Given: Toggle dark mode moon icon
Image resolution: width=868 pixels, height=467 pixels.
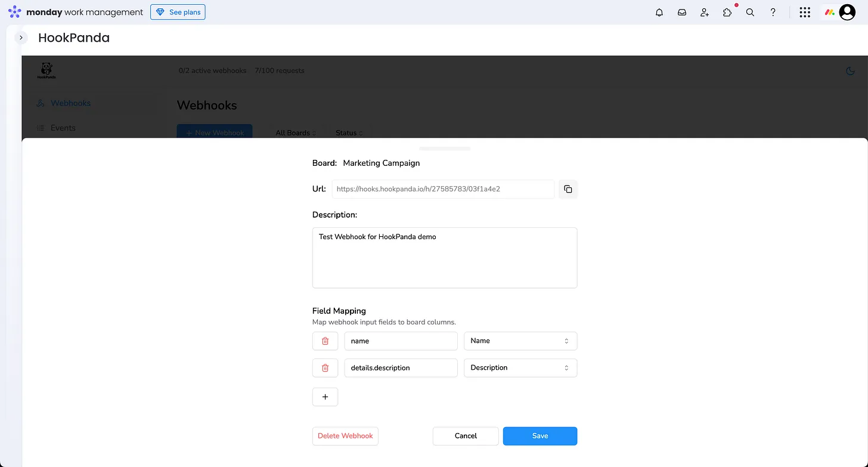Looking at the screenshot, I should [851, 71].
